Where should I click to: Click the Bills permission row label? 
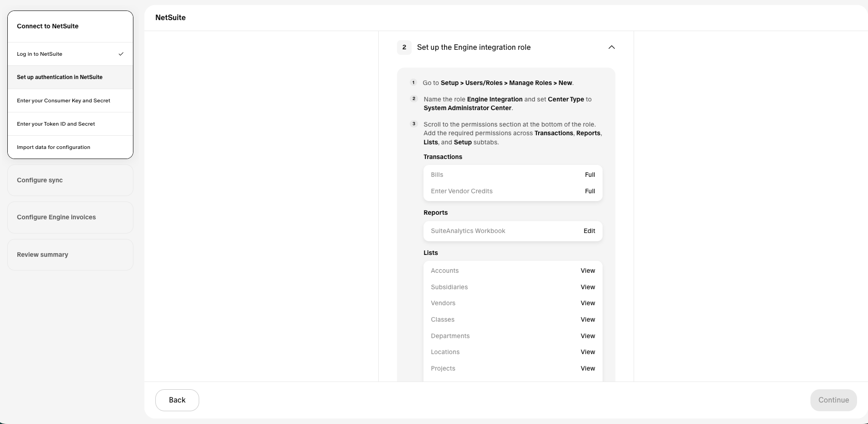pyautogui.click(x=437, y=175)
